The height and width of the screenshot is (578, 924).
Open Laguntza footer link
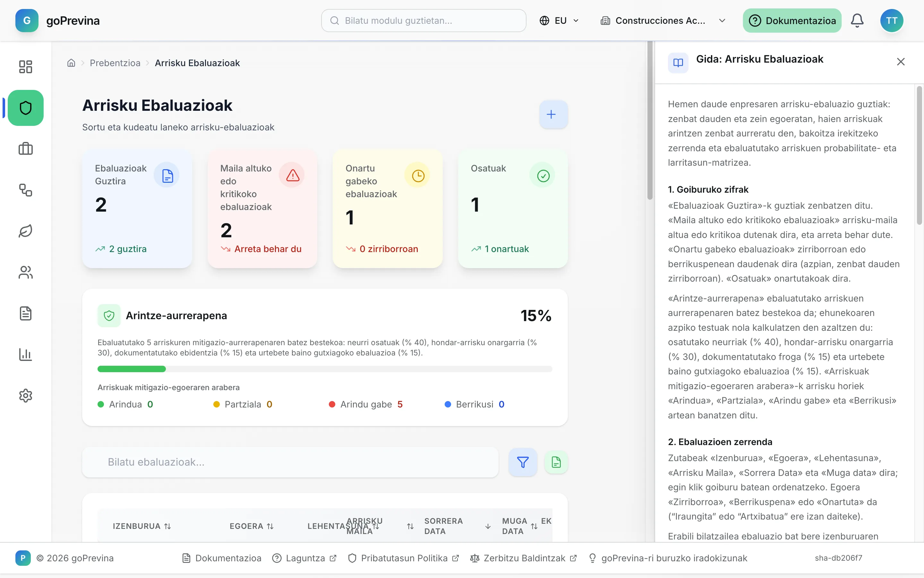304,558
